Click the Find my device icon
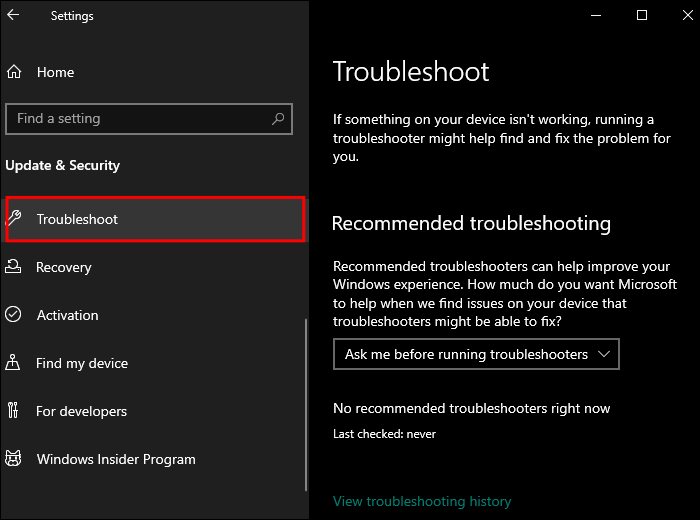This screenshot has height=520, width=700. (14, 363)
